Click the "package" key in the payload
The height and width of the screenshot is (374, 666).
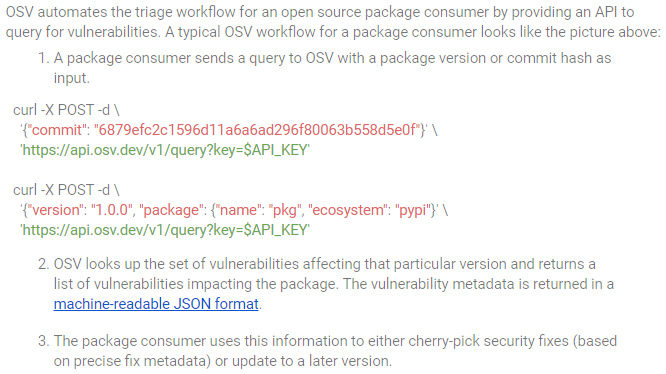[171, 210]
